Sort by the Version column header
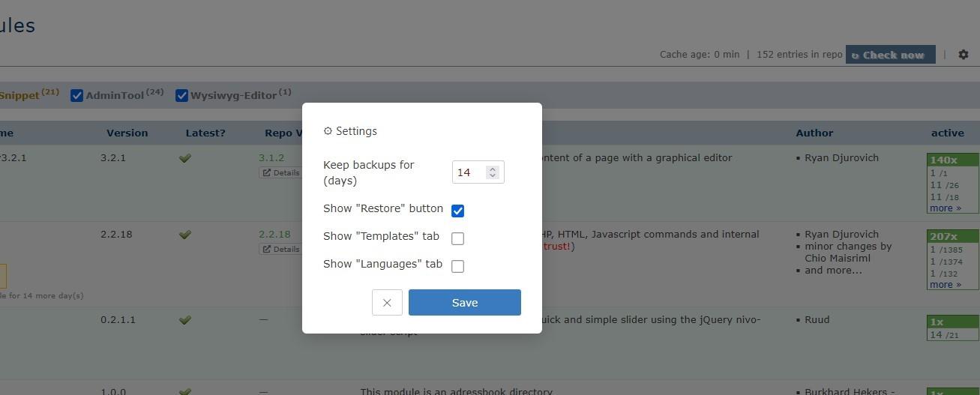The image size is (980, 395). coord(127,133)
